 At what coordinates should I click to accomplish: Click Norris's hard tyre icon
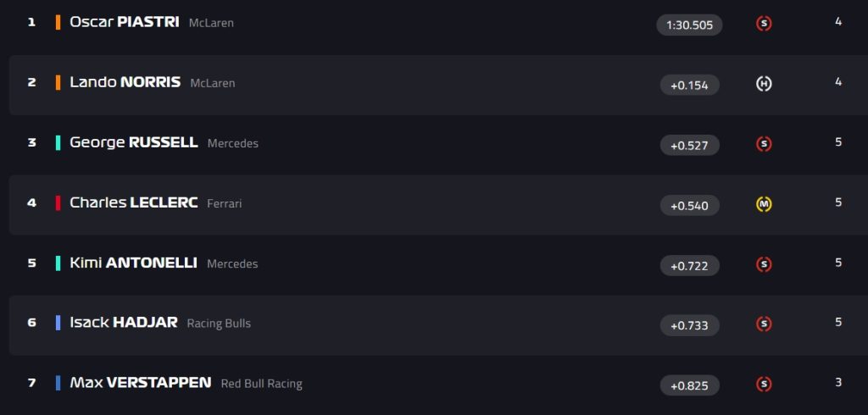tap(764, 84)
